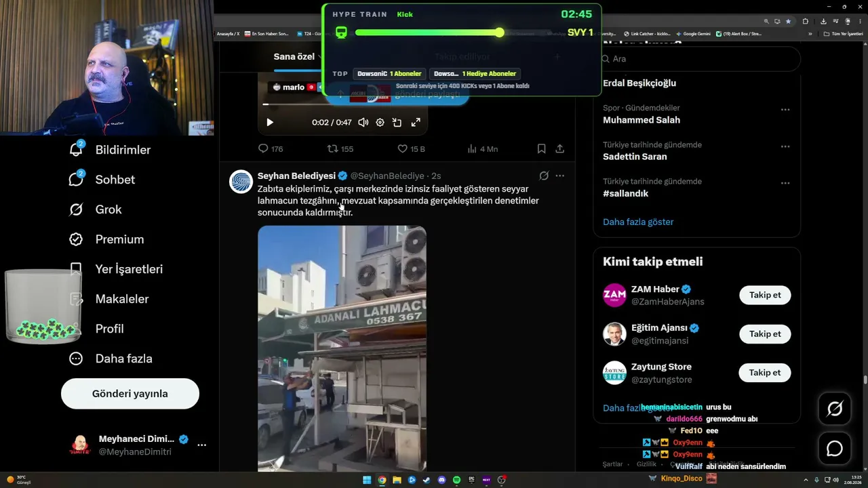Bookmark this page with the star icon
The image size is (868, 488).
[788, 21]
